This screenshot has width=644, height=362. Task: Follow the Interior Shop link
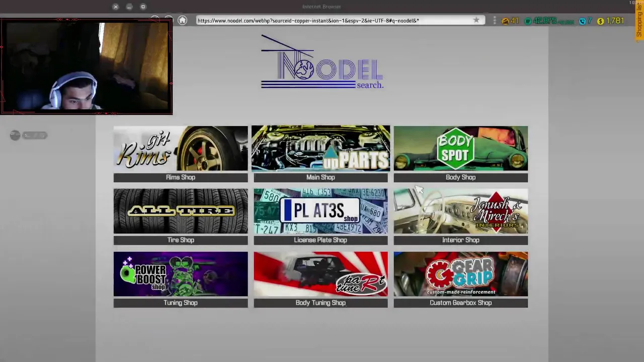[461, 240]
